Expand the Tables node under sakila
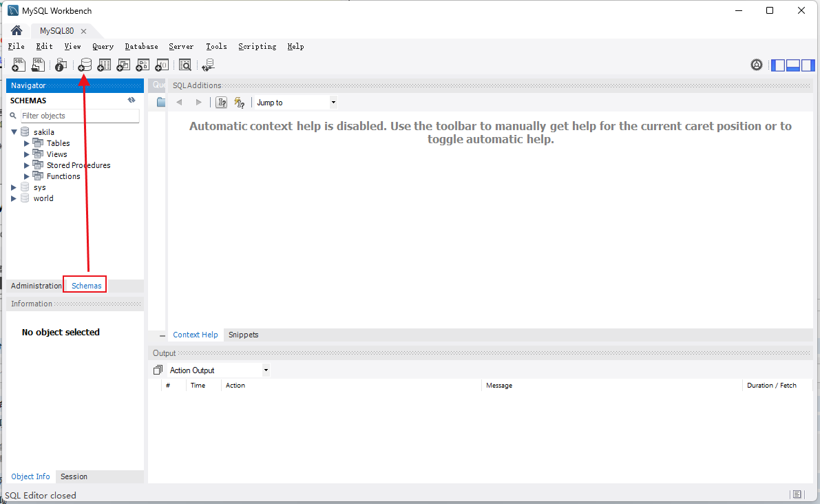Screen dimensions: 820x504 tap(27, 143)
